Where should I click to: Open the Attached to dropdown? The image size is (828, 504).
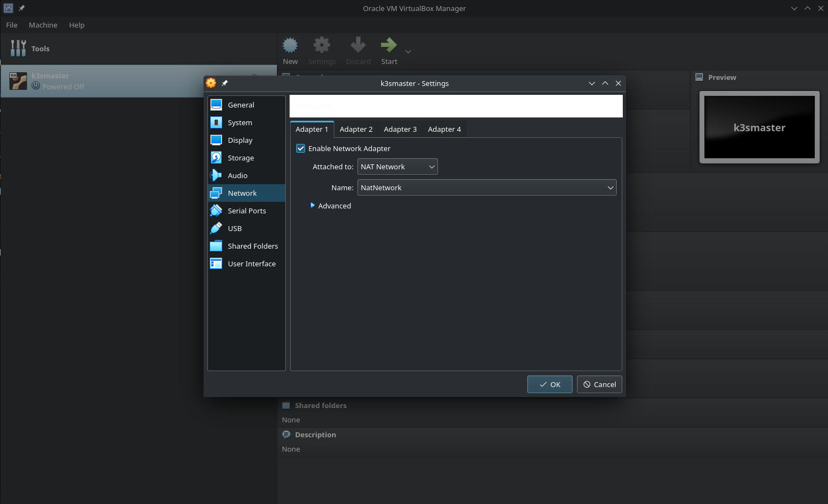(398, 167)
